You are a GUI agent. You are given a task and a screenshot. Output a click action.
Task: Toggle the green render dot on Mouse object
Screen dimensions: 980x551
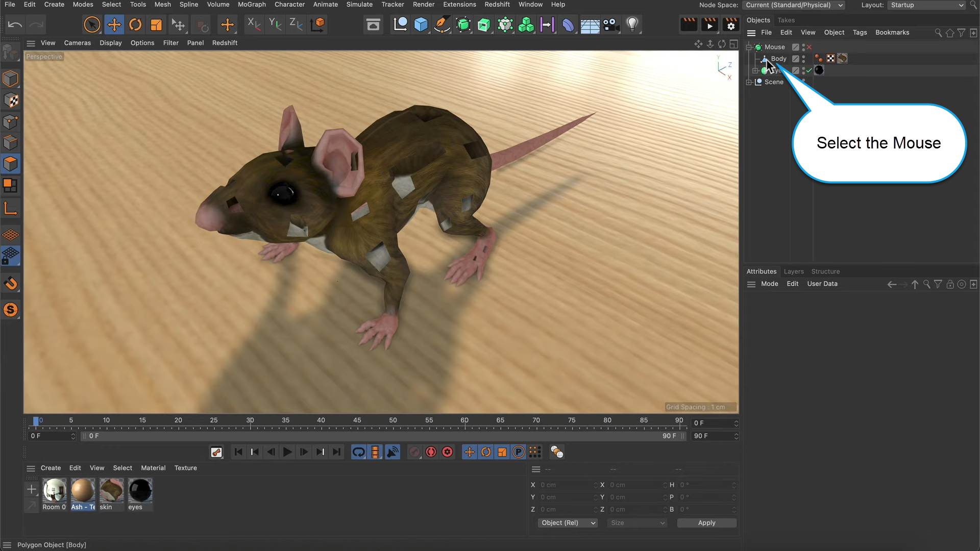(803, 49)
